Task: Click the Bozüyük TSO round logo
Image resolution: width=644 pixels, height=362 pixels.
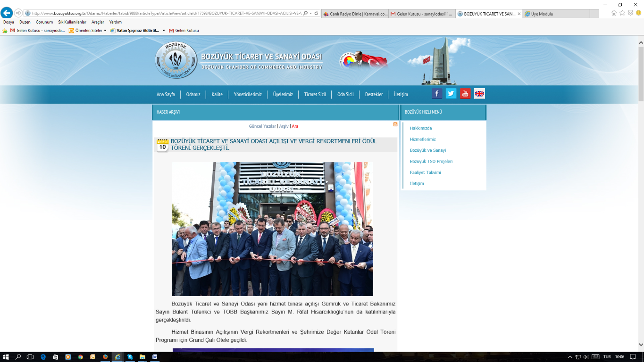Action: [x=176, y=60]
